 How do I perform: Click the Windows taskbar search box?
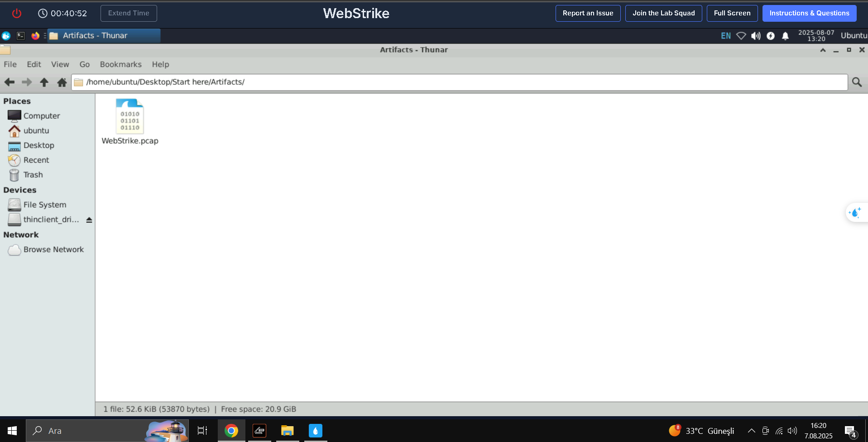point(107,431)
